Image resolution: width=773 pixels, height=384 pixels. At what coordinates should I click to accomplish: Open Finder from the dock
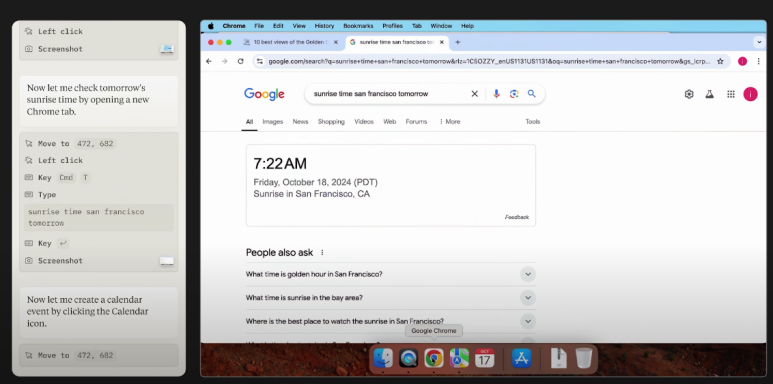tap(383, 358)
